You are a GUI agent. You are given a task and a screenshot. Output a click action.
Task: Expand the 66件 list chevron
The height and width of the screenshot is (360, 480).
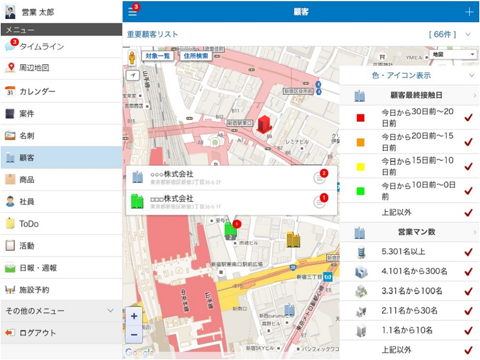468,34
